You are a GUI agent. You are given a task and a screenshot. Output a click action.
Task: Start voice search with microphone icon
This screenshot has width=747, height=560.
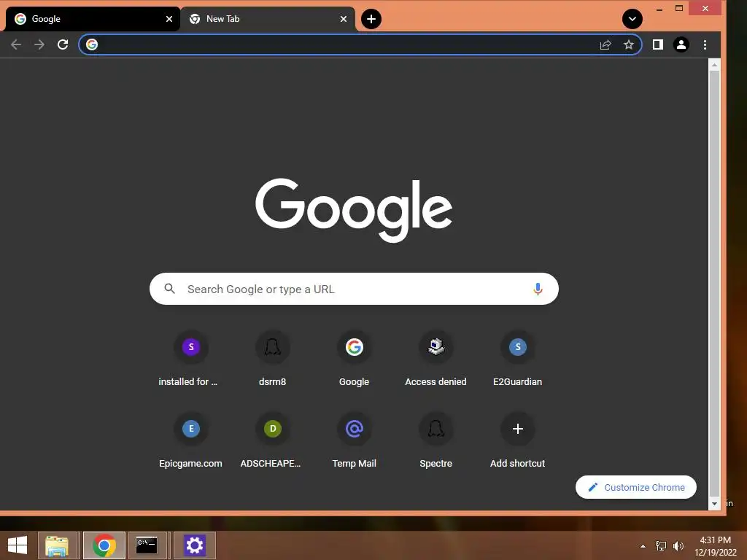[x=538, y=289]
